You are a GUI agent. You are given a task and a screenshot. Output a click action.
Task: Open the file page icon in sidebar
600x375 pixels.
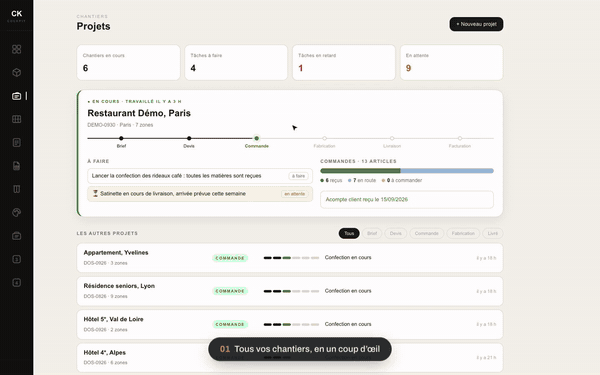click(x=16, y=166)
